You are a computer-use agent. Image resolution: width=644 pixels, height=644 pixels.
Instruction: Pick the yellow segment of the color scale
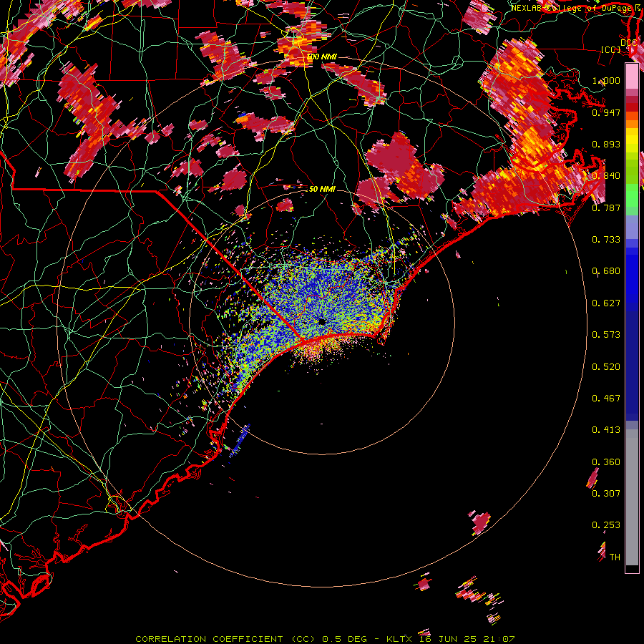[632, 141]
